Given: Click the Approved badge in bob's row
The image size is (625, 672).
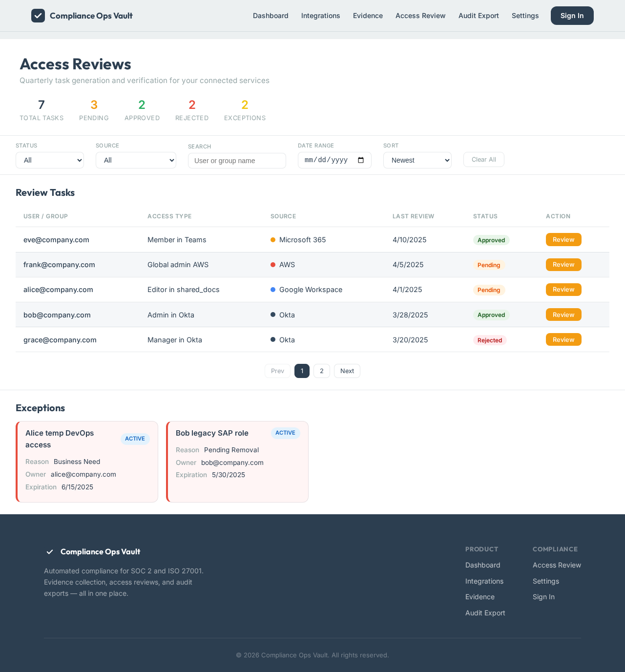Looking at the screenshot, I should (x=491, y=315).
